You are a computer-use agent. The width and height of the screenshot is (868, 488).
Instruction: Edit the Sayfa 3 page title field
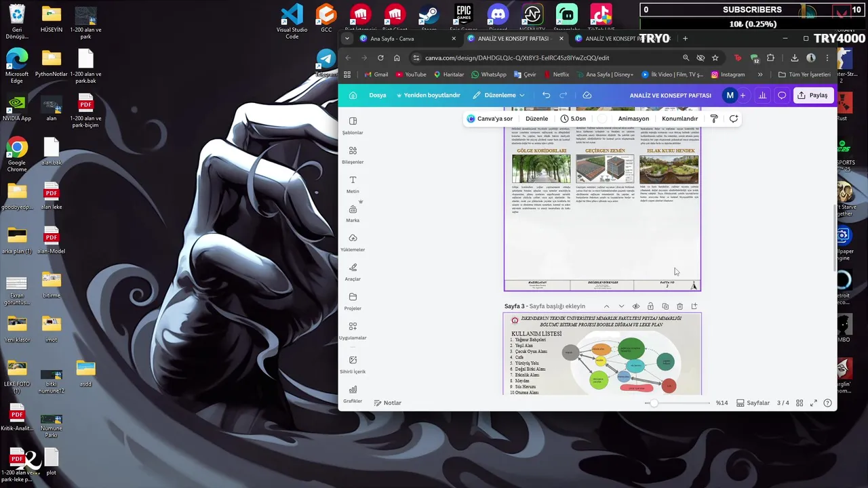coord(557,306)
